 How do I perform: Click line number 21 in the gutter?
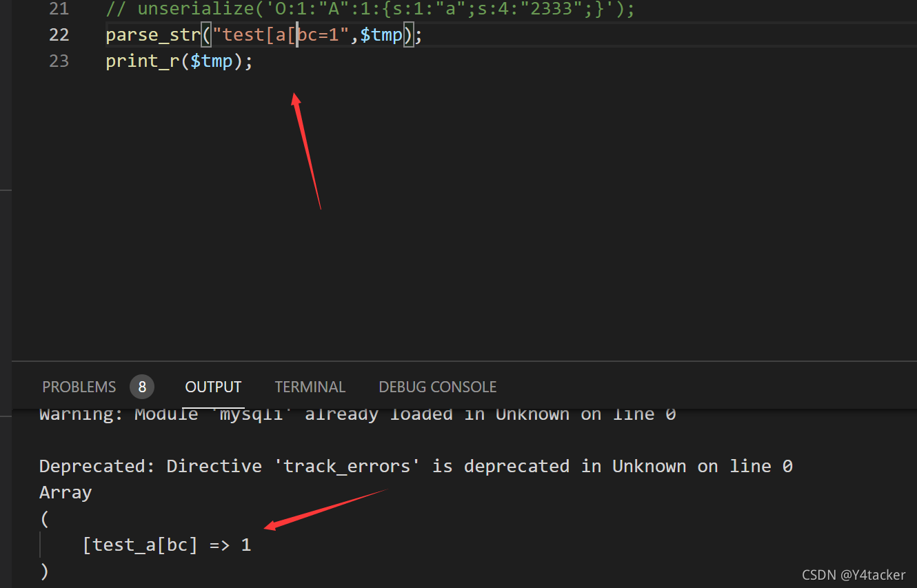59,10
